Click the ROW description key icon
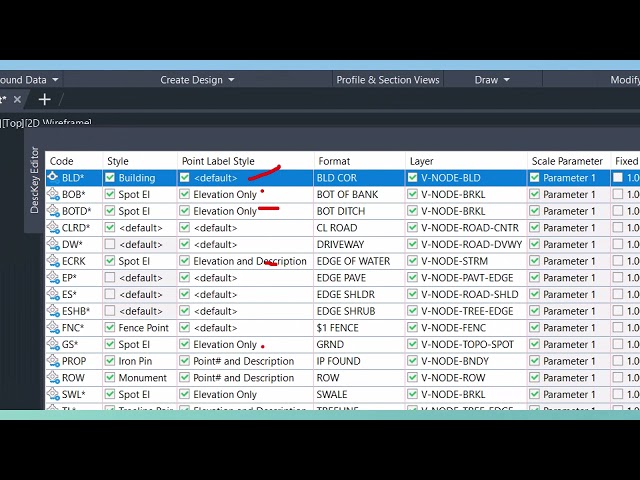Viewport: 640px width, 480px height. point(54,378)
